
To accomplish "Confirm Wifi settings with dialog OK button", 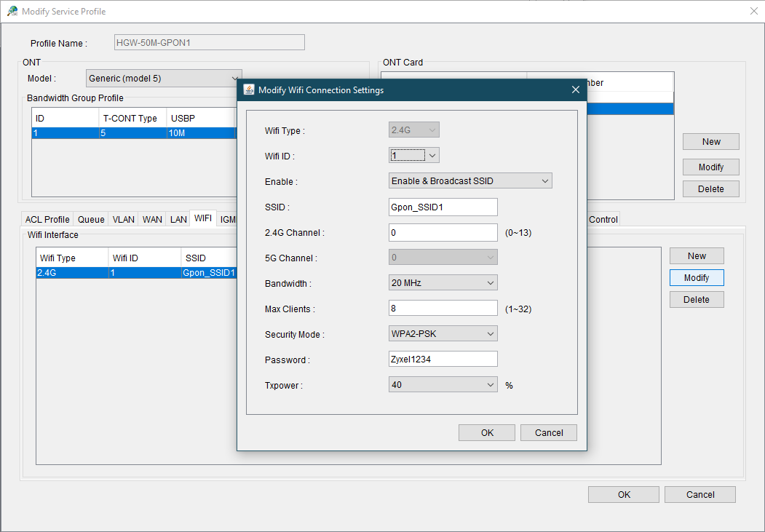I will pos(487,432).
